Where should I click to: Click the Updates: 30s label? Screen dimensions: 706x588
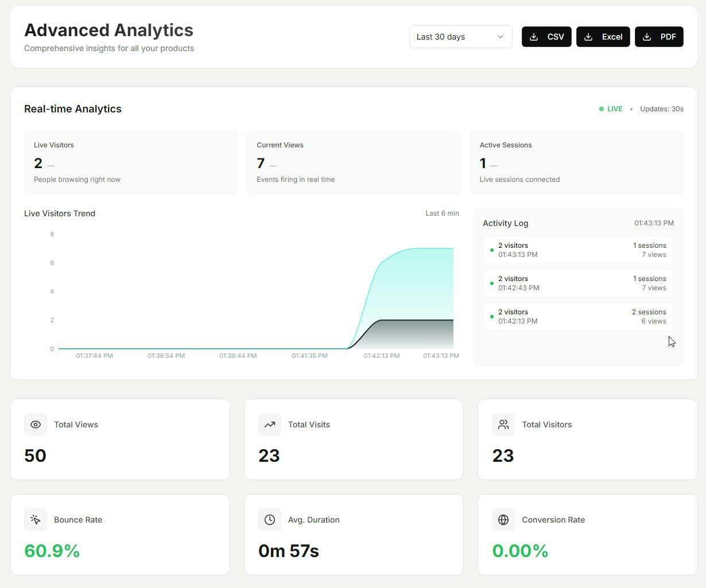tap(661, 108)
